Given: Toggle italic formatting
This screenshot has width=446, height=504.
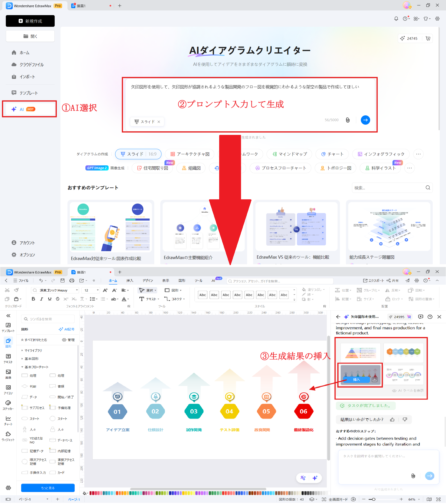Looking at the screenshot, I should pos(41,299).
